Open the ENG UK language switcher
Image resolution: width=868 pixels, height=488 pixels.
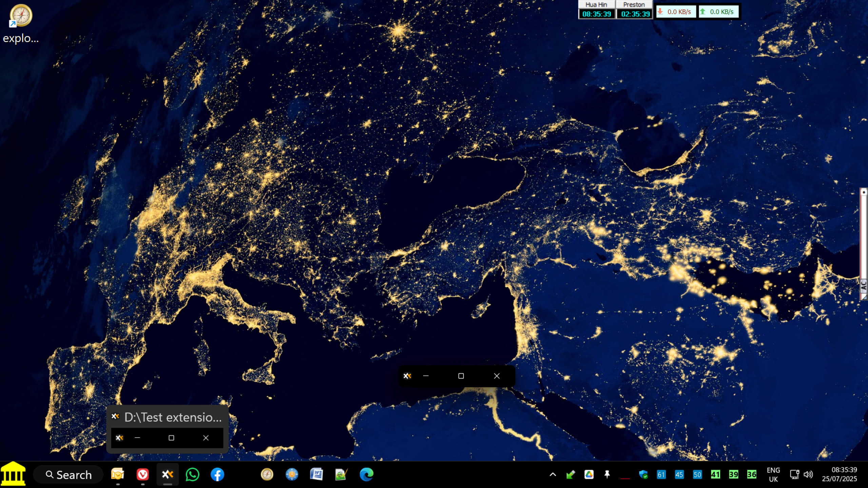[773, 474]
